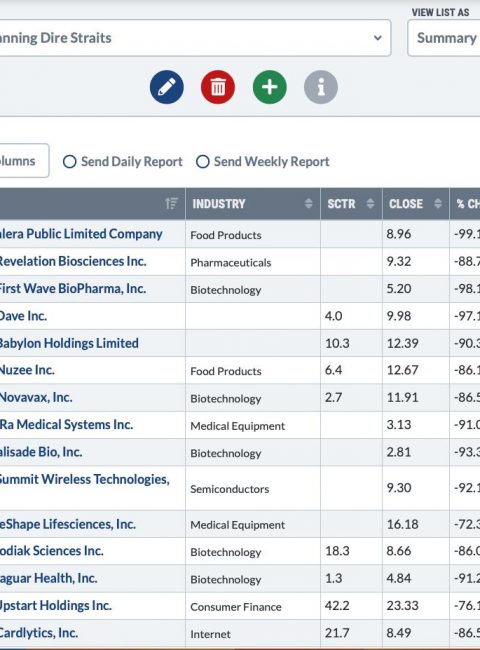Open the Public Limited Company link
The height and width of the screenshot is (650, 480).
click(81, 234)
